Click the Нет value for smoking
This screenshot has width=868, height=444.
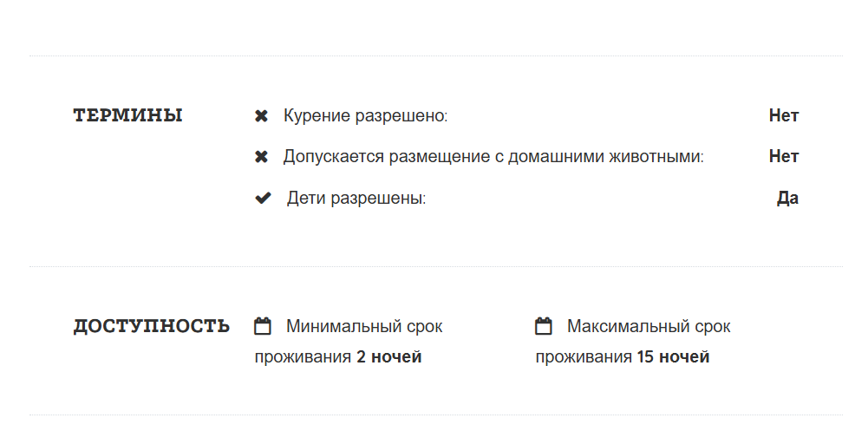click(783, 116)
